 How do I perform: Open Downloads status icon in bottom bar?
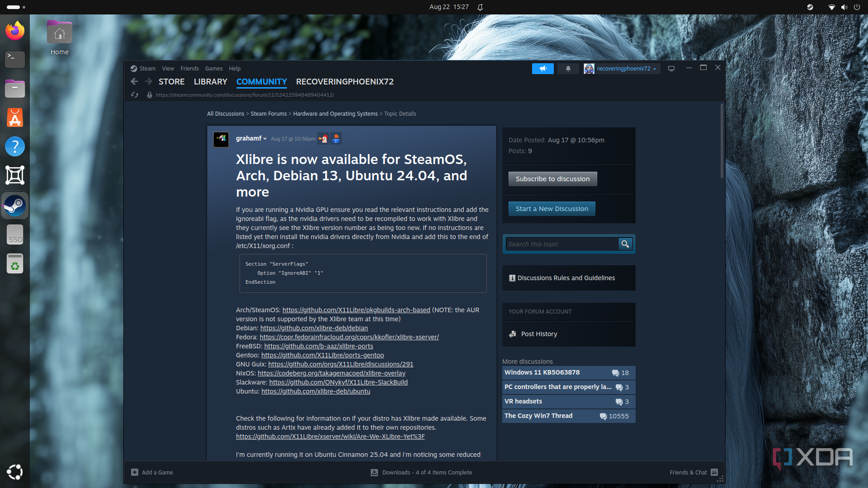[374, 472]
